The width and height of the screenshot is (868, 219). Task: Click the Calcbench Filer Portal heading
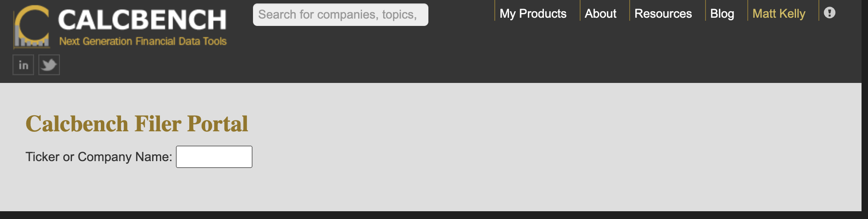(137, 124)
